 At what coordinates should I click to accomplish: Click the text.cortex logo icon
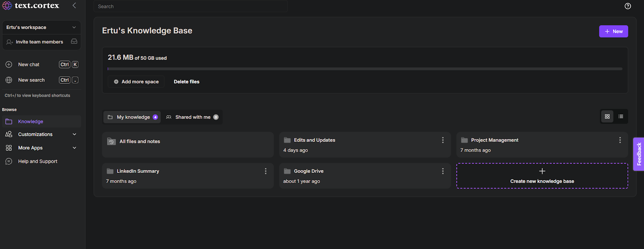[7, 5]
